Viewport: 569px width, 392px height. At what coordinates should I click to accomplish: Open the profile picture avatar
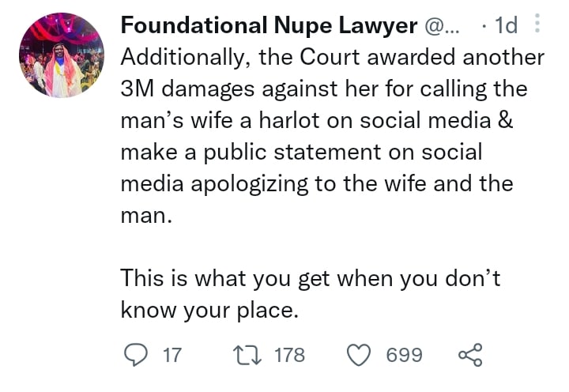61,55
